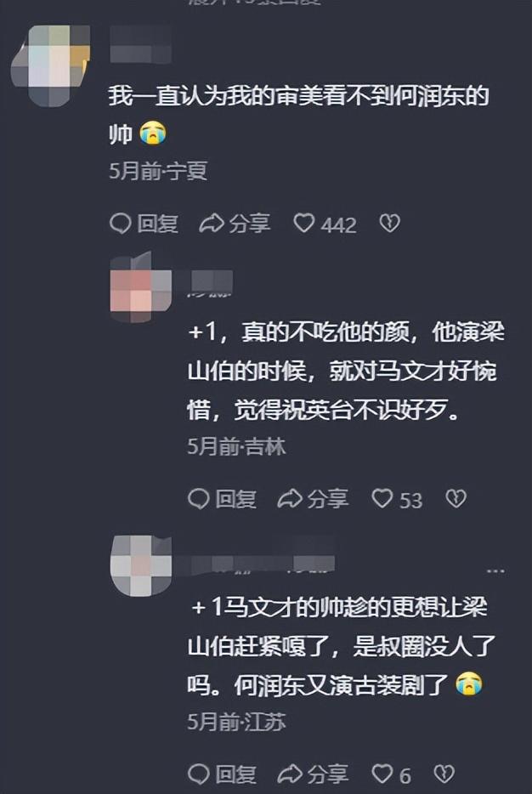Share the 宁夏 comment via the arrow icon

(x=211, y=224)
